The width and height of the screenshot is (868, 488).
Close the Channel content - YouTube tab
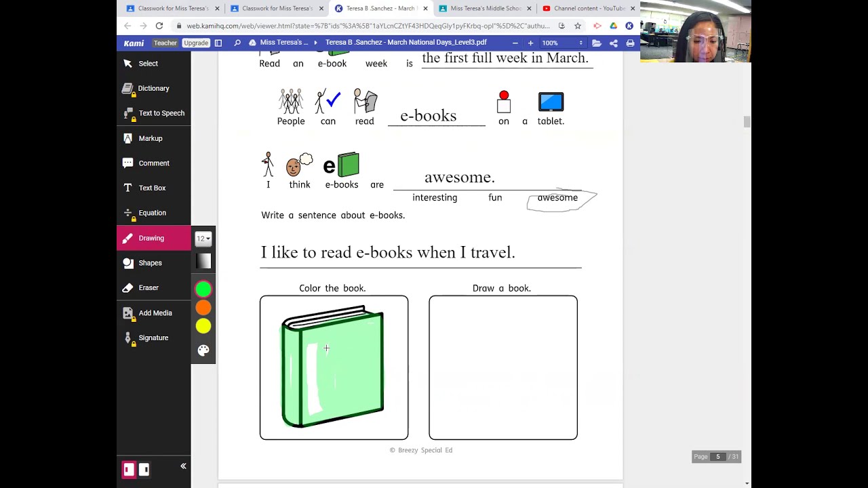point(633,8)
